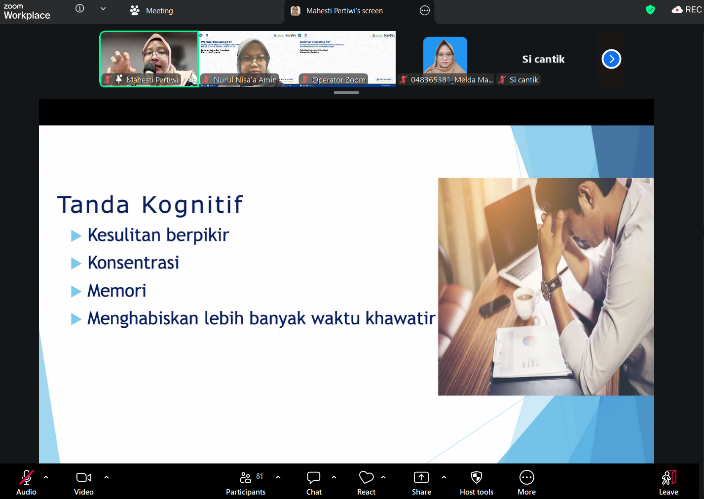Click 'Menghabiskan lebih banyak waktu khawatir' text

pos(261,318)
